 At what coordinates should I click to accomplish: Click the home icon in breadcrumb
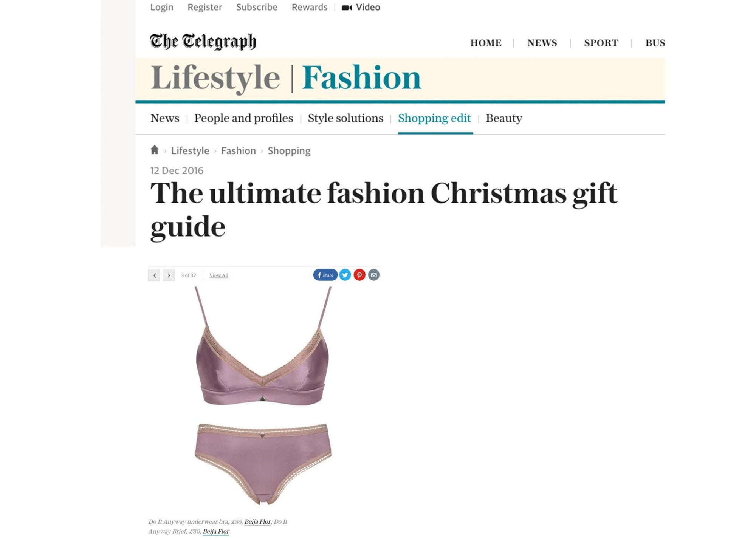(x=154, y=150)
